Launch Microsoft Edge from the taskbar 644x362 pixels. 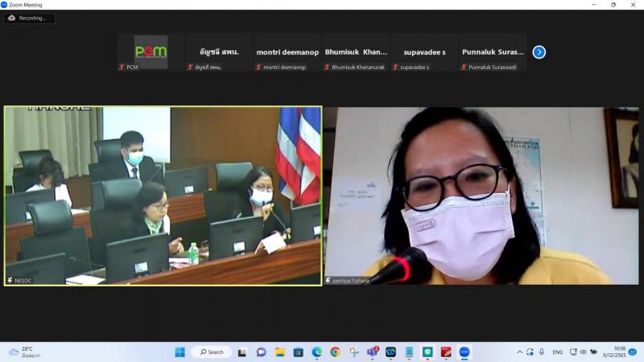[316, 352]
